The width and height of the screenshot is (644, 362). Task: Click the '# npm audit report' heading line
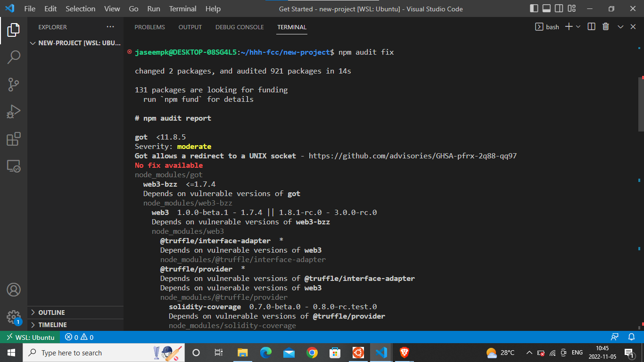coord(173,118)
